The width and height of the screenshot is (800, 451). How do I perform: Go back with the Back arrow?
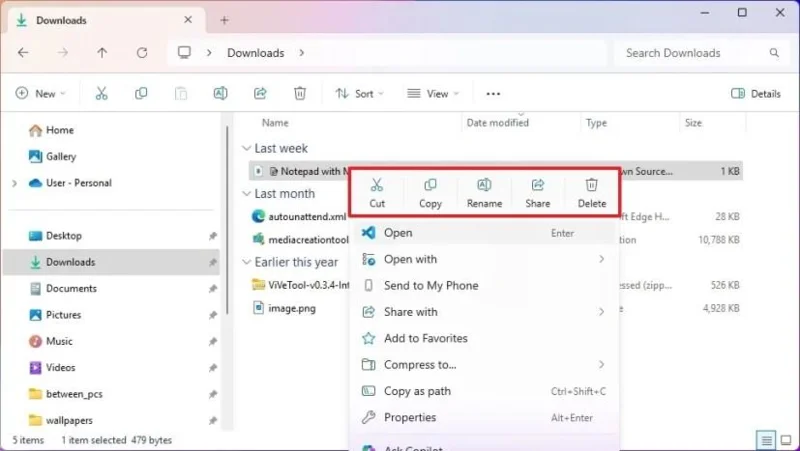click(23, 53)
